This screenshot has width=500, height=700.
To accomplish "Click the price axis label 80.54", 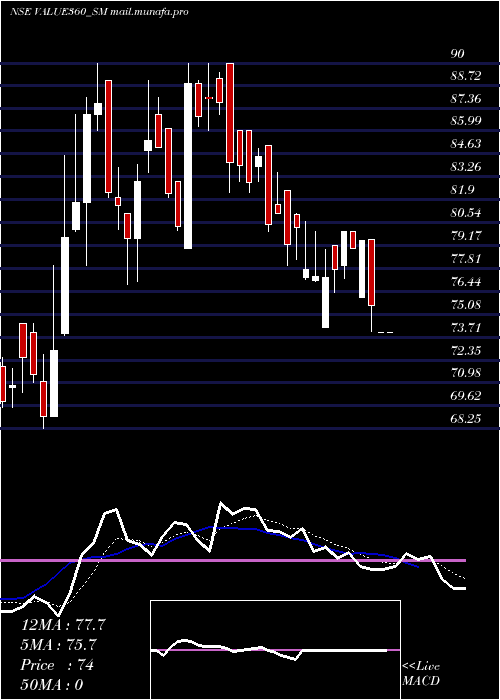I will click(466, 213).
